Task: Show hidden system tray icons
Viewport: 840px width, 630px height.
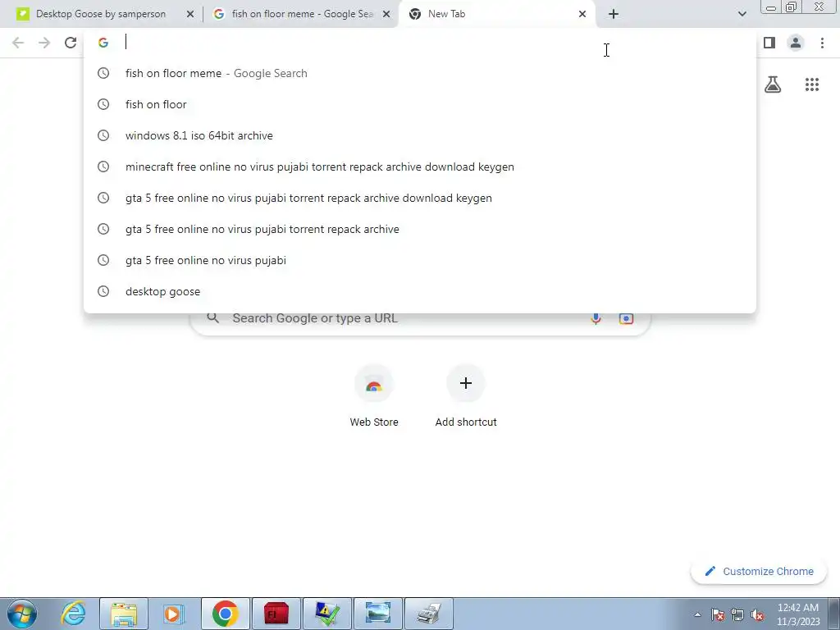Action: click(697, 615)
